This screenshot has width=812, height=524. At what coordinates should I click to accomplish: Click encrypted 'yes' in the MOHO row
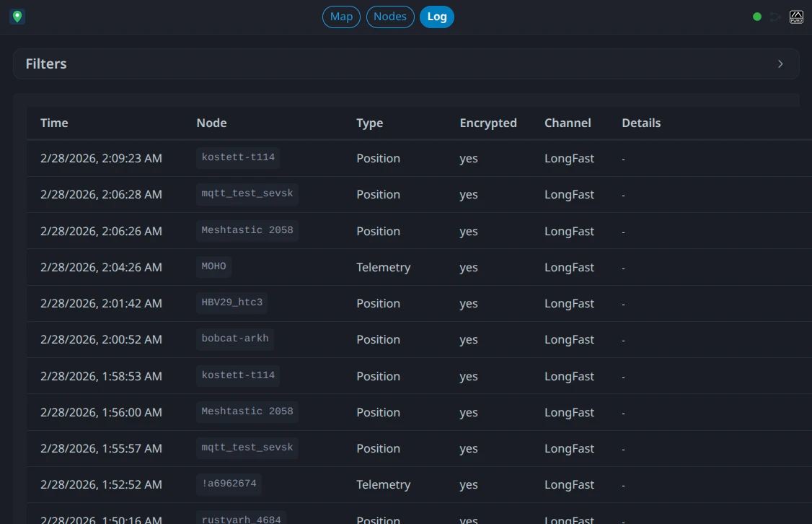pyautogui.click(x=468, y=268)
